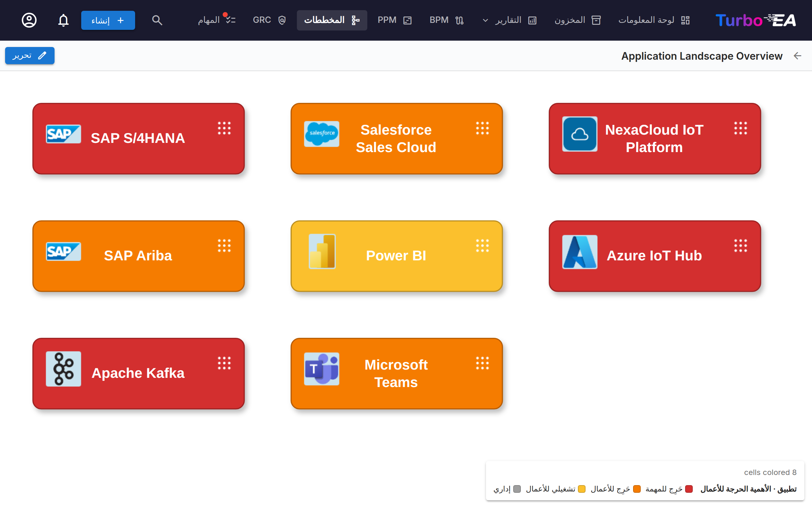Select the Power BI card title
812x508 pixels.
(x=396, y=256)
